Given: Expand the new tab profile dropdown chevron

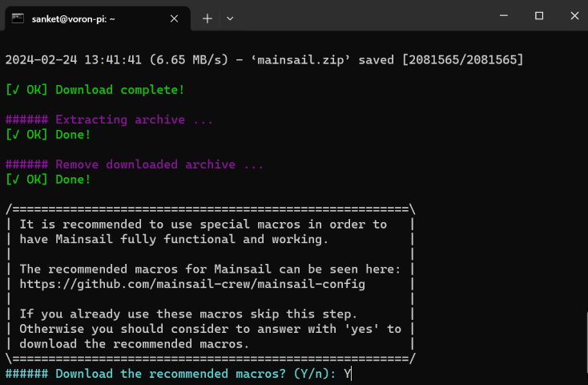Looking at the screenshot, I should pyautogui.click(x=230, y=18).
